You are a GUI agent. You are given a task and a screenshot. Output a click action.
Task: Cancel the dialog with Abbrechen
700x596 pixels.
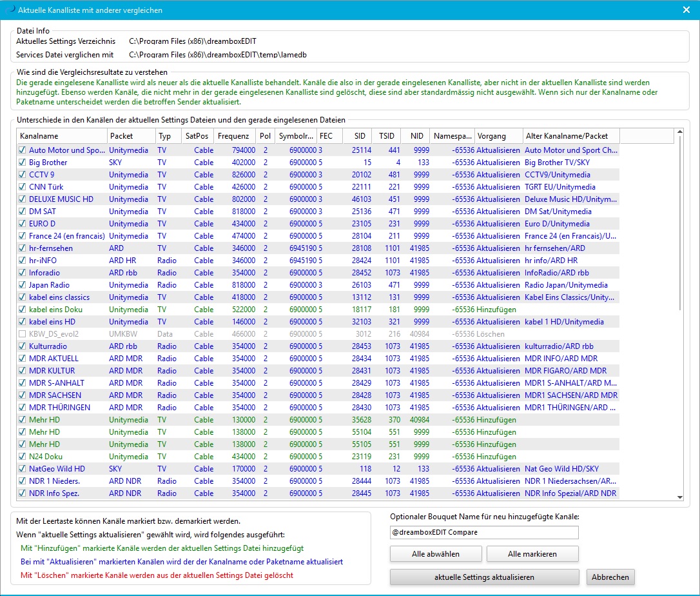pos(610,577)
